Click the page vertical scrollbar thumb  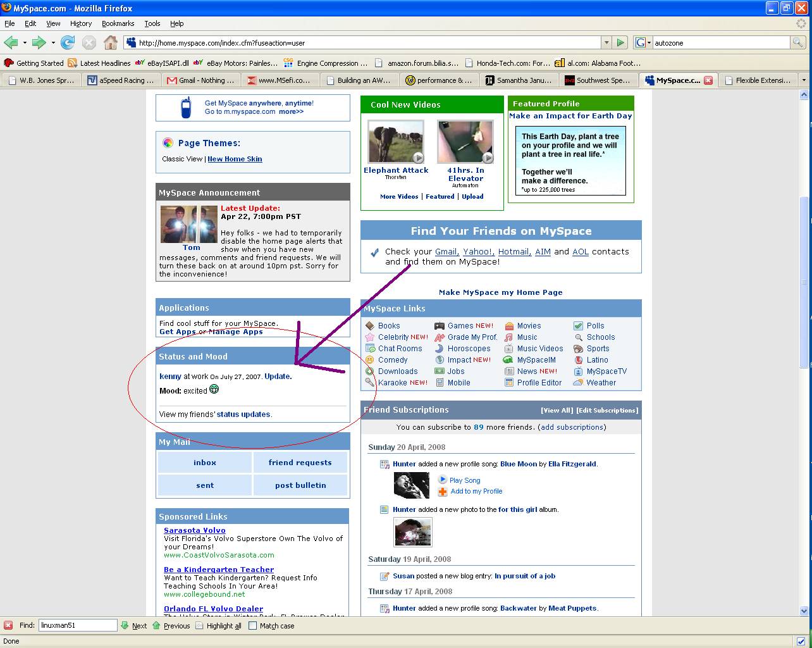pyautogui.click(x=804, y=282)
